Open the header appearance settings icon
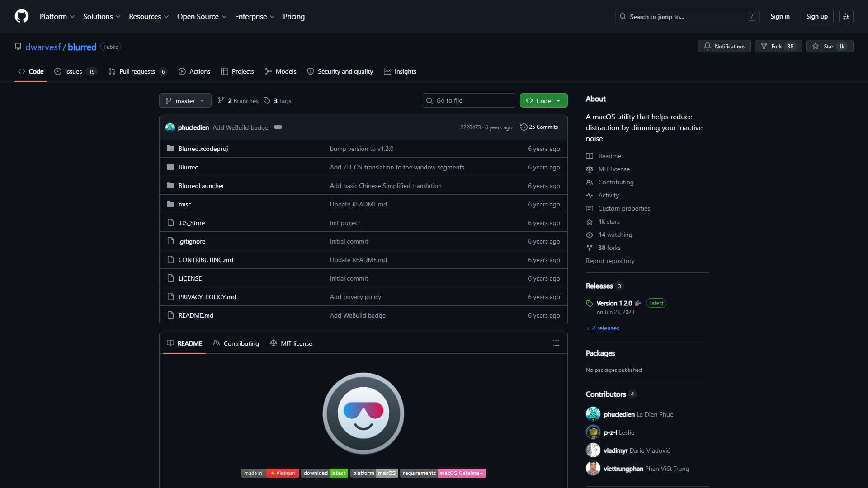This screenshot has width=868, height=488. pos(846,16)
